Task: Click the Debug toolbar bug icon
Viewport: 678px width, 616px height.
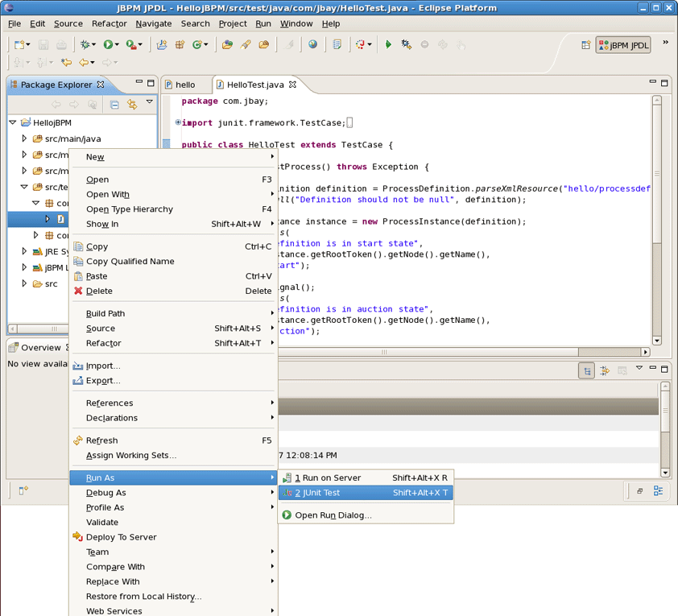Action: pyautogui.click(x=85, y=45)
